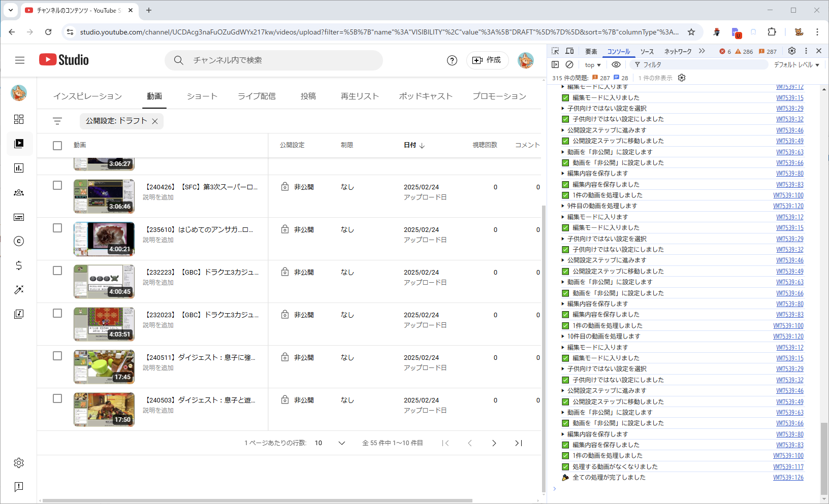Click the help question mark icon
This screenshot has width=829, height=504.
[x=452, y=60]
